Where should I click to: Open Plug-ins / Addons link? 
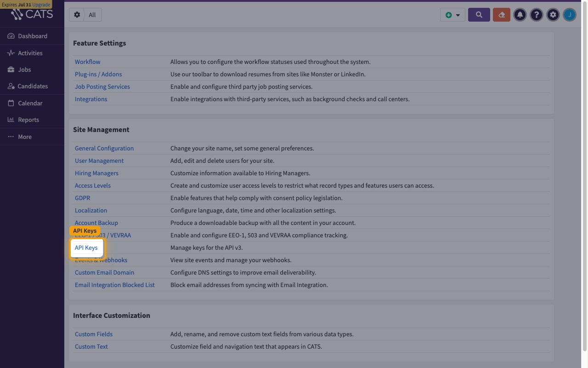98,74
